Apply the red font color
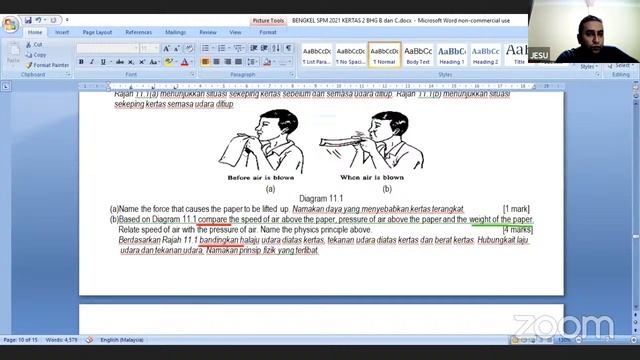The image size is (640, 360). tap(184, 62)
